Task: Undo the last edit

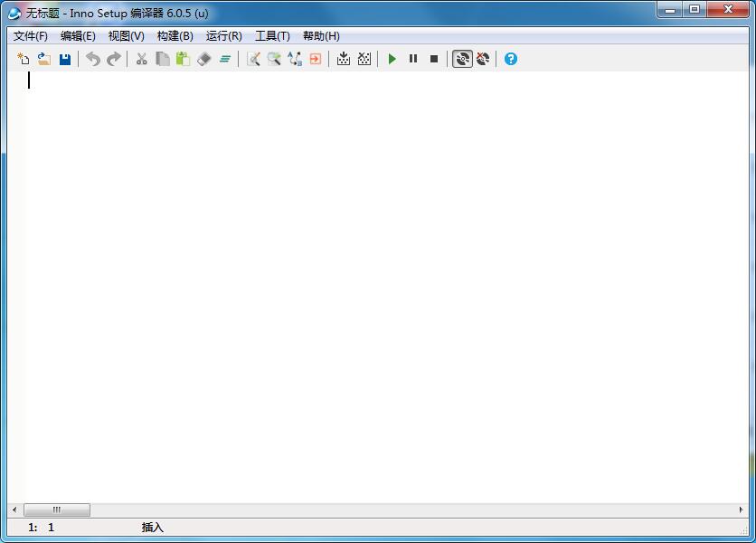Action: (x=93, y=59)
